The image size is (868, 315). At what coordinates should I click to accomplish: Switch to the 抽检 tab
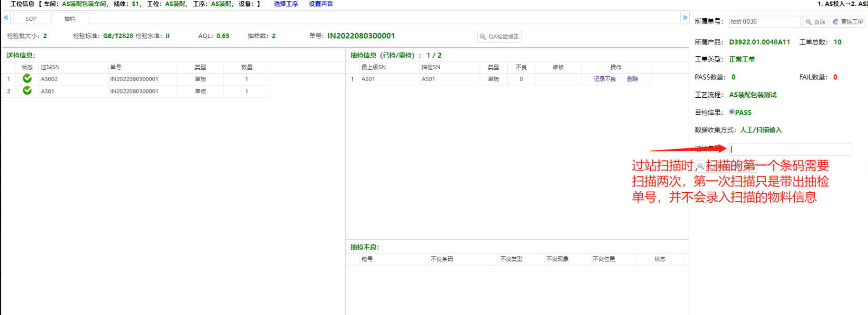click(x=70, y=19)
